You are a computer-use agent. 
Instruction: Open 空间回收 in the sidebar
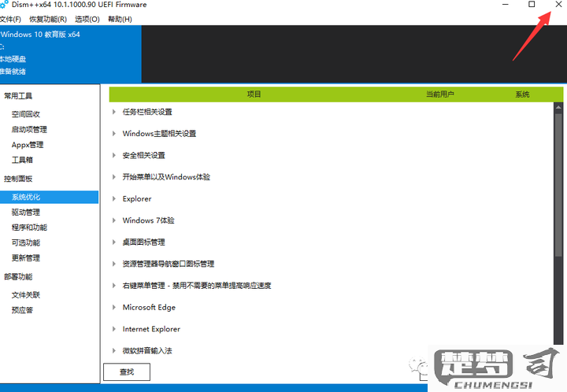click(x=26, y=114)
